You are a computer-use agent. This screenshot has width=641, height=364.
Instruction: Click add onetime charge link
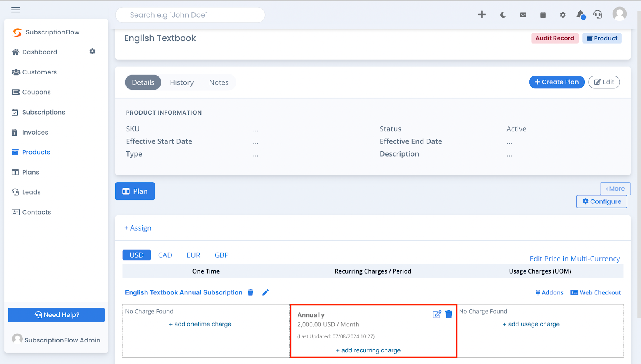pos(200,324)
